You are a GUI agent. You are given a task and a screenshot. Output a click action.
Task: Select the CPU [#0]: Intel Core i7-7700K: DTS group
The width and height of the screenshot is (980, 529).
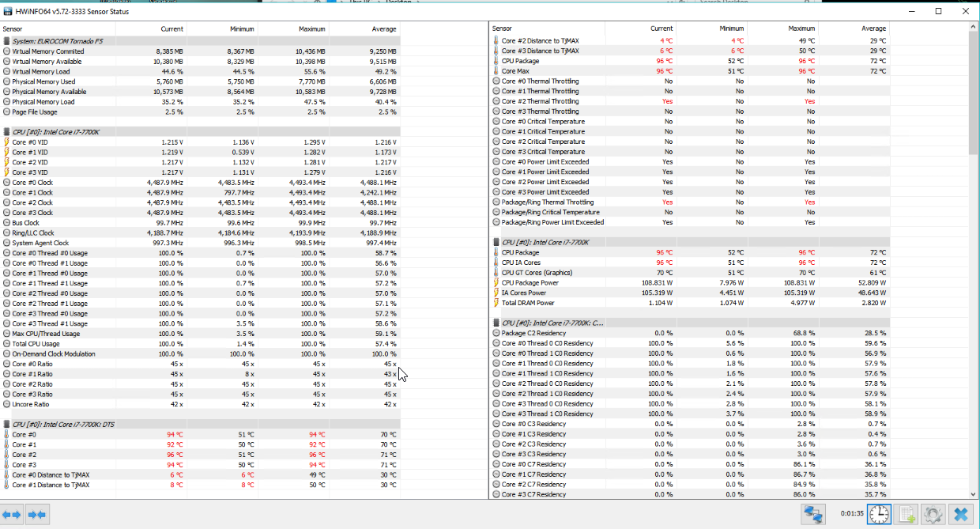pyautogui.click(x=201, y=425)
